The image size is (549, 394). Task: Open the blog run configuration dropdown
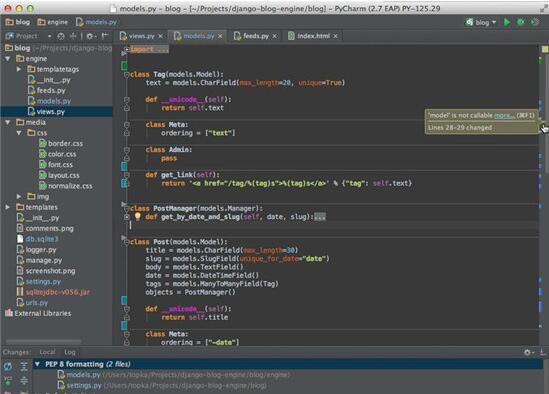(481, 22)
